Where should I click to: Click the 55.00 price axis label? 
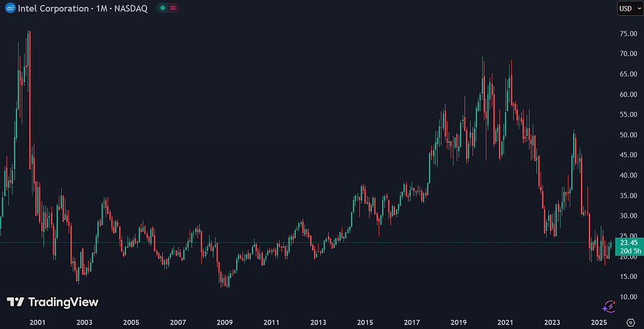629,114
